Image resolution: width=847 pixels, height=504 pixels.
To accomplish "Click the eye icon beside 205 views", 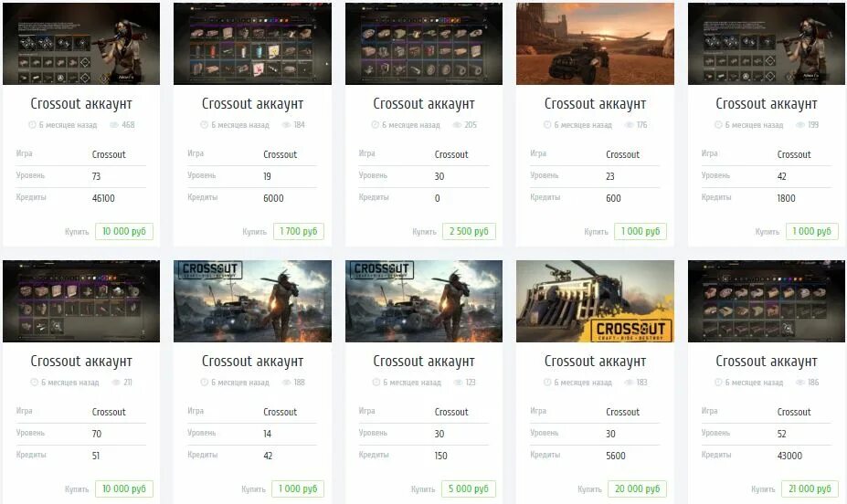I will tap(457, 125).
